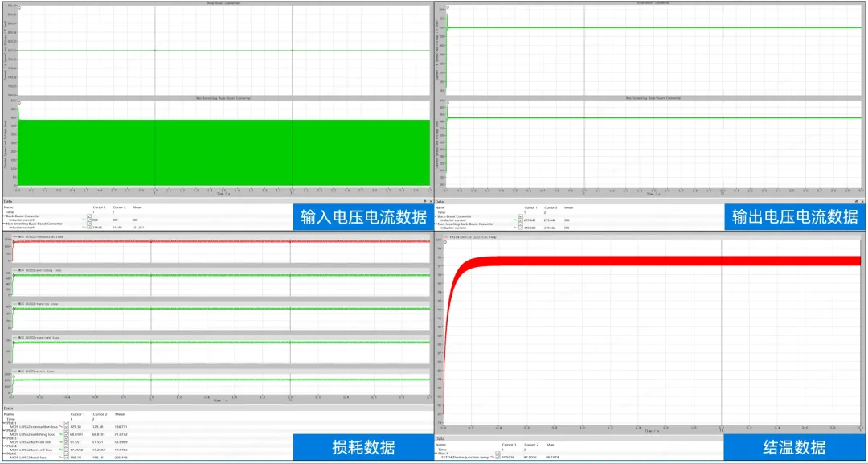
Task: Expand the Plot 5 entry showing total loss
Action: (4, 453)
